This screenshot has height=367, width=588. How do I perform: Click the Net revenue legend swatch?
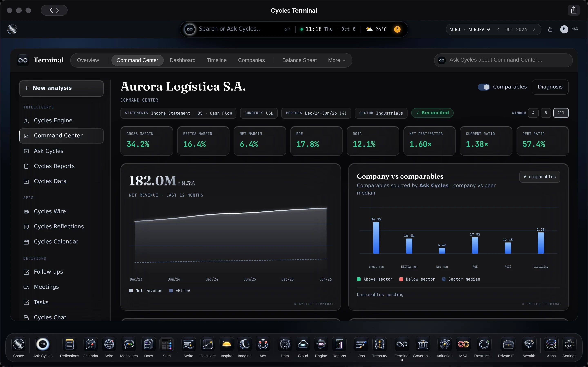[x=131, y=291]
